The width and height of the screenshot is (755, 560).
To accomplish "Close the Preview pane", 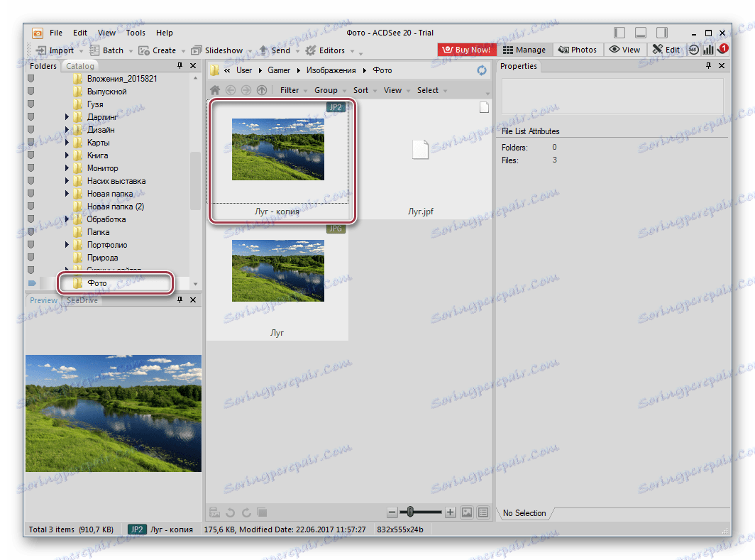I will click(x=193, y=300).
